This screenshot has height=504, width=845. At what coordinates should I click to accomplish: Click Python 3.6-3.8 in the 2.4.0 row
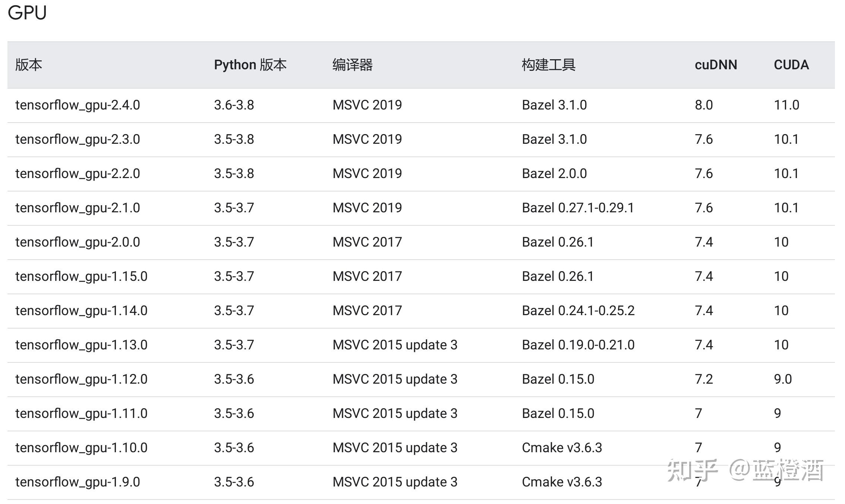pyautogui.click(x=234, y=105)
